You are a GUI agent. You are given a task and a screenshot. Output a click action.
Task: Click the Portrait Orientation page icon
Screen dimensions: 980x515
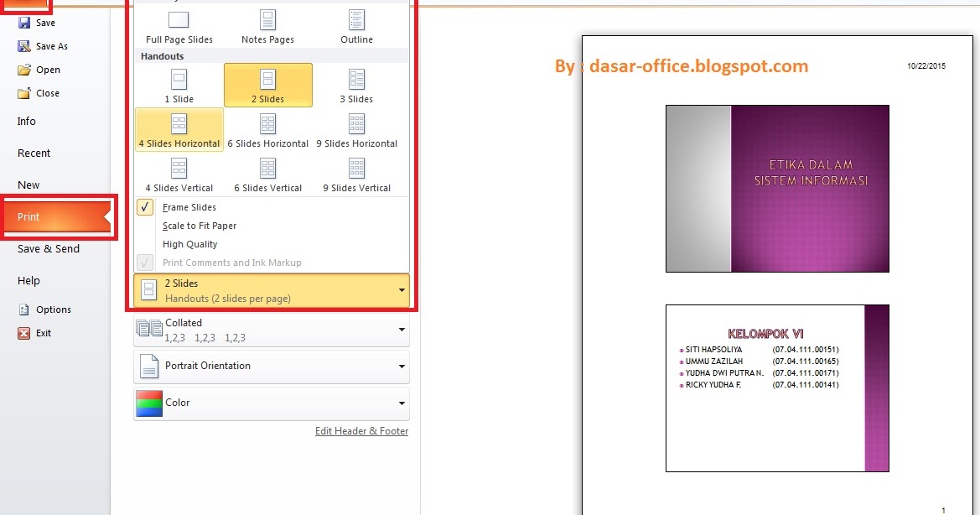tap(148, 367)
